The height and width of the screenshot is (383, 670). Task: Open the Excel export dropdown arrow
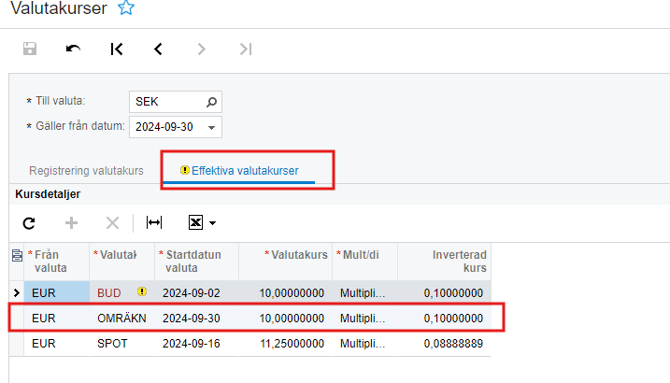pyautogui.click(x=212, y=223)
